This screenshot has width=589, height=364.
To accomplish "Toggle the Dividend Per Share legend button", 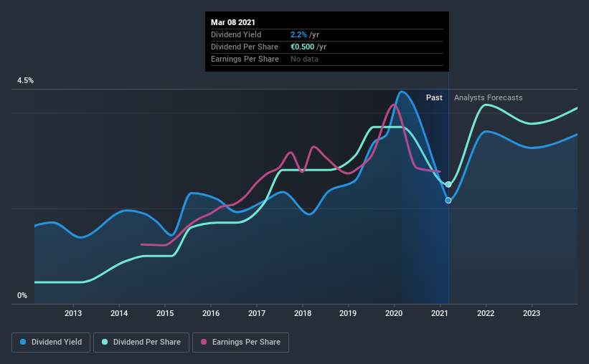I will [x=141, y=343].
